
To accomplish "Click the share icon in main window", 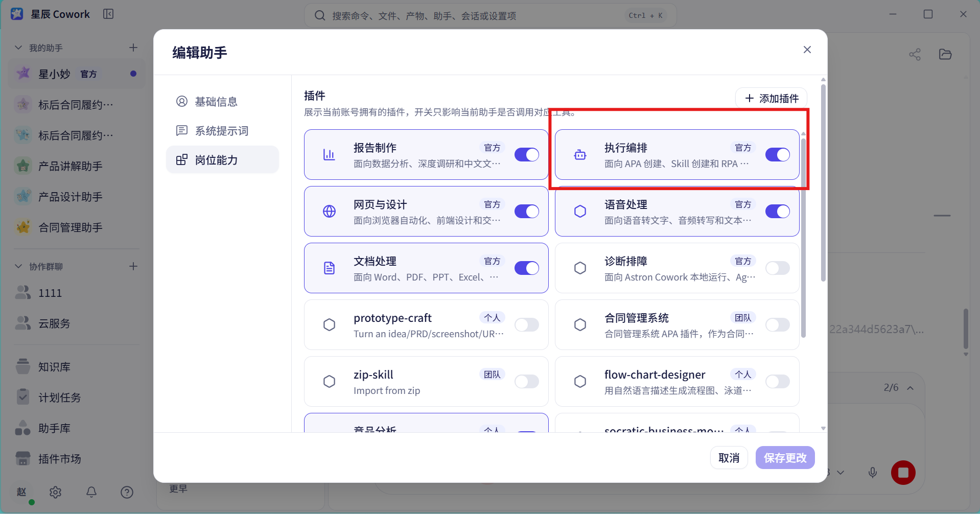I will (915, 55).
